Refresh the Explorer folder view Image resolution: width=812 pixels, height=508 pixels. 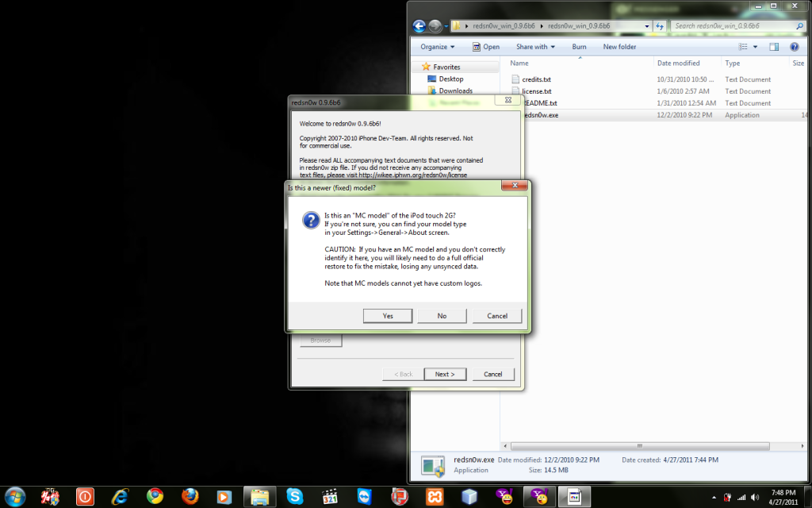tap(659, 26)
